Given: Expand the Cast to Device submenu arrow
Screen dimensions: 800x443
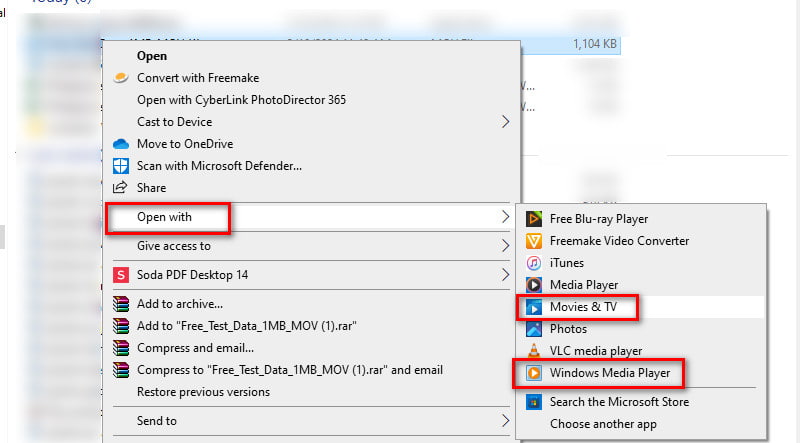Looking at the screenshot, I should tap(505, 121).
